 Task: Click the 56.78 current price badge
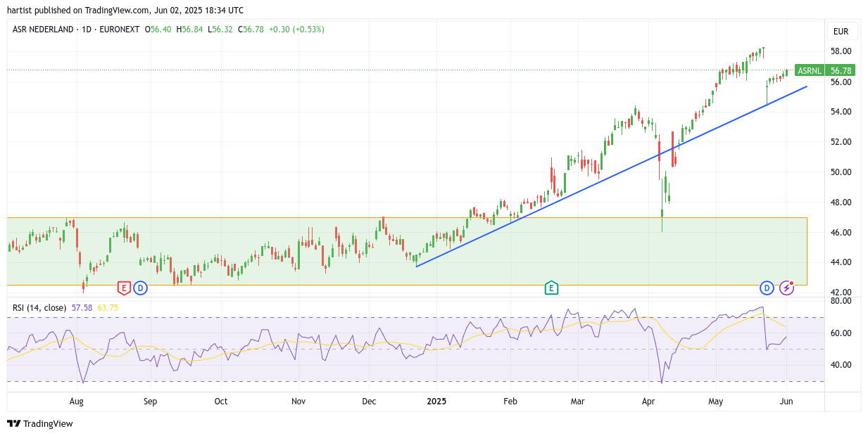pos(841,70)
